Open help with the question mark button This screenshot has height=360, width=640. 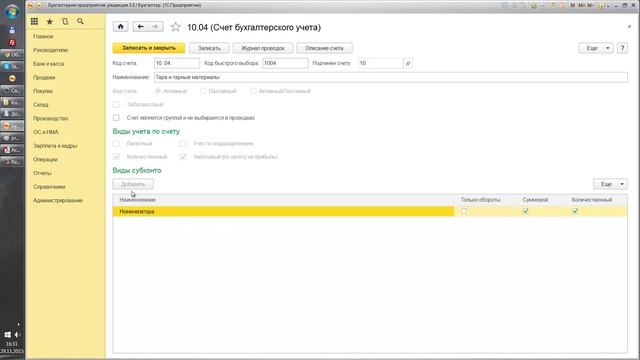[622, 48]
